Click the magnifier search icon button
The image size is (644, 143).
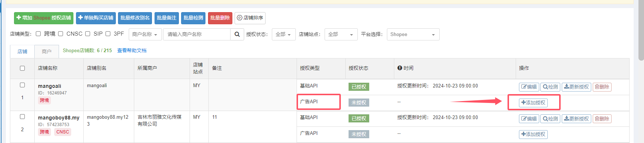[237, 34]
